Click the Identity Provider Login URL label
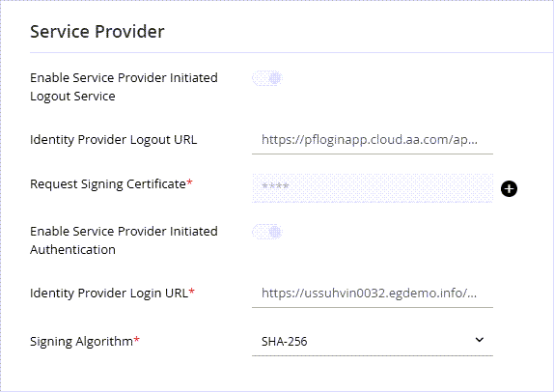Viewport: 554px width, 392px height. point(109,293)
